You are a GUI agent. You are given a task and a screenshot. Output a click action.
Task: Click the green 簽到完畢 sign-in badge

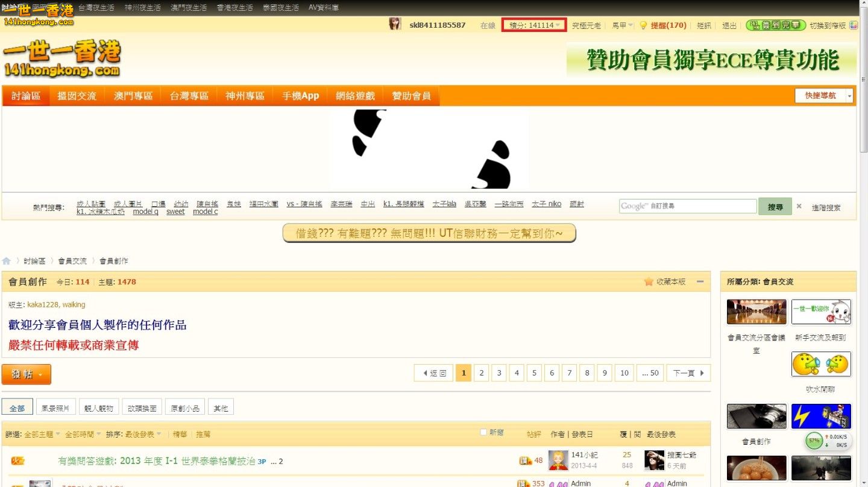pos(776,25)
